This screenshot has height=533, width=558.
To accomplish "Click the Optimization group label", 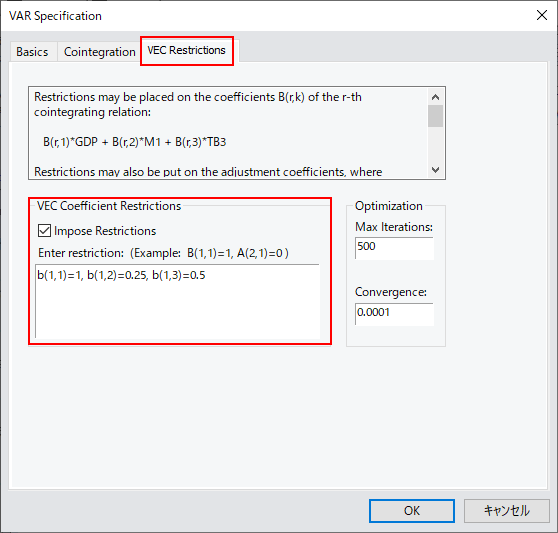I will tap(389, 206).
